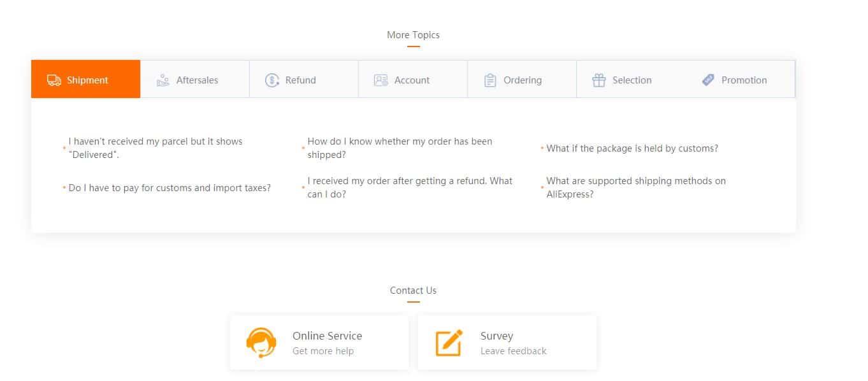This screenshot has height=381, width=868.
Task: Click "Leave feedback" on the Survey card
Action: 513,351
